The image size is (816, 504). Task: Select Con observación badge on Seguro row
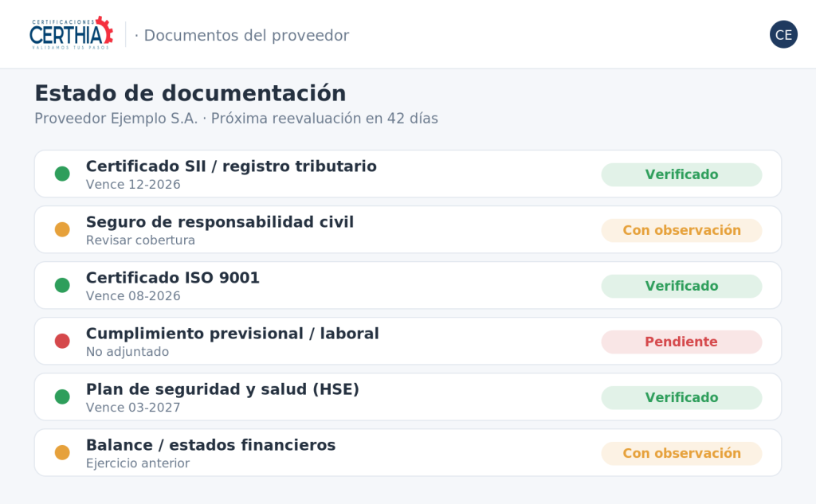click(682, 230)
